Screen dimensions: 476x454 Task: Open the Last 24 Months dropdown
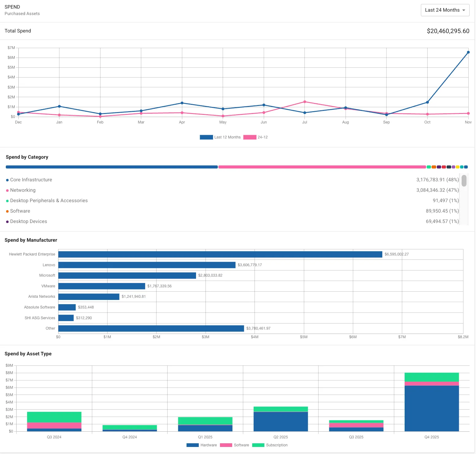(445, 10)
